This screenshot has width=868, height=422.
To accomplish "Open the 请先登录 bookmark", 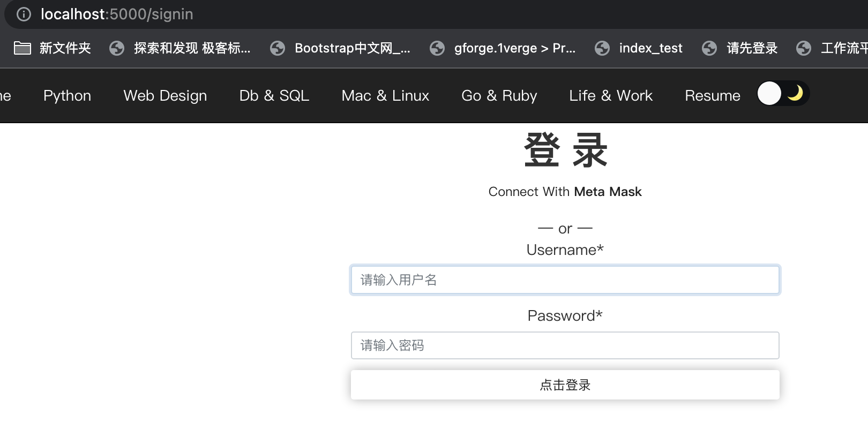I will point(740,48).
